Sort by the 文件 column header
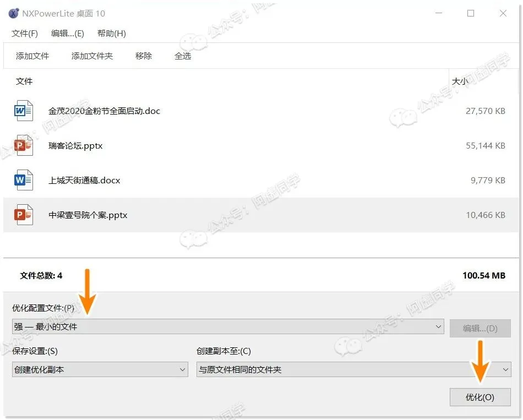Viewport: 523px width, 420px height. pos(24,81)
